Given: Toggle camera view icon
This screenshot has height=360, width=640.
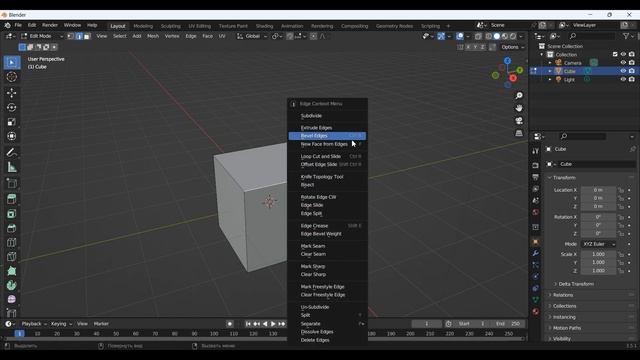Looking at the screenshot, I should click(x=519, y=121).
